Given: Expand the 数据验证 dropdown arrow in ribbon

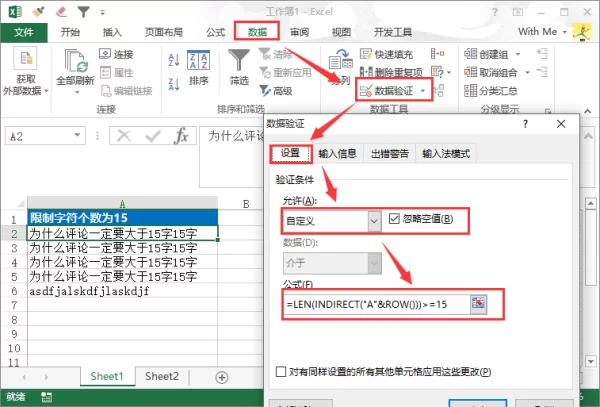Looking at the screenshot, I should (424, 91).
